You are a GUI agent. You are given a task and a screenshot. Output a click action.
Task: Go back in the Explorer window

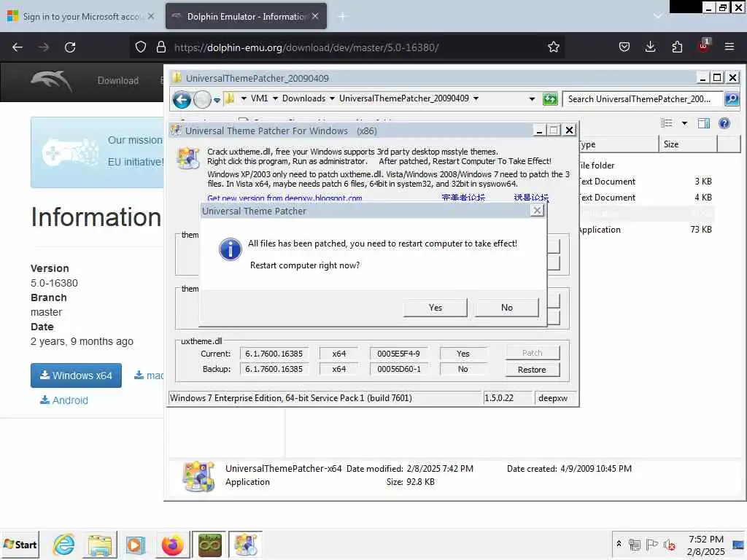pyautogui.click(x=182, y=99)
